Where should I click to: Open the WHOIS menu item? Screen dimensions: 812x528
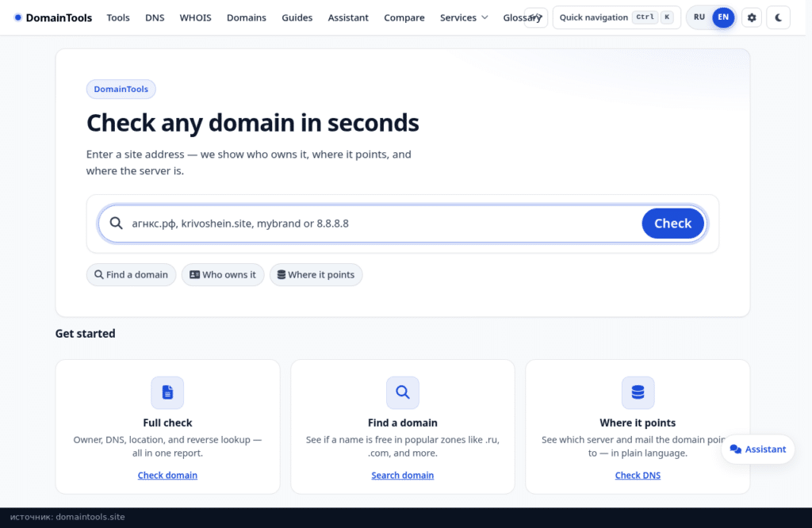point(195,17)
